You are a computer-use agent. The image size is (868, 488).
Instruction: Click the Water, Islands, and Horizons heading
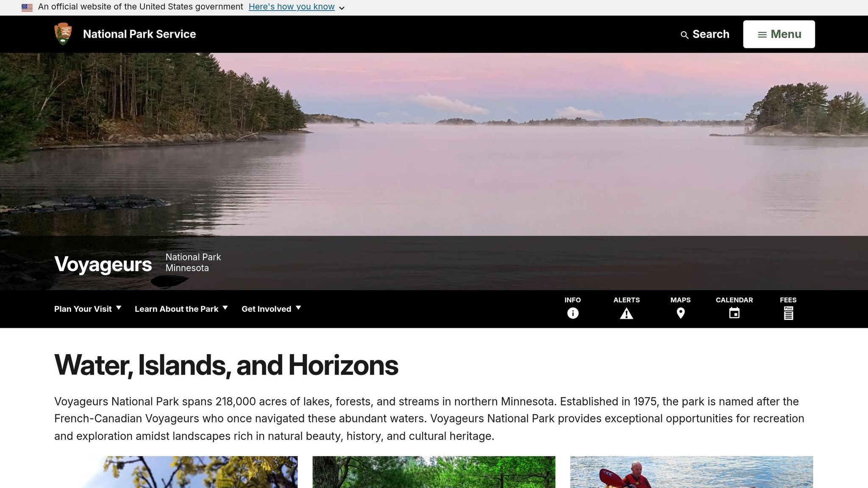[226, 365]
